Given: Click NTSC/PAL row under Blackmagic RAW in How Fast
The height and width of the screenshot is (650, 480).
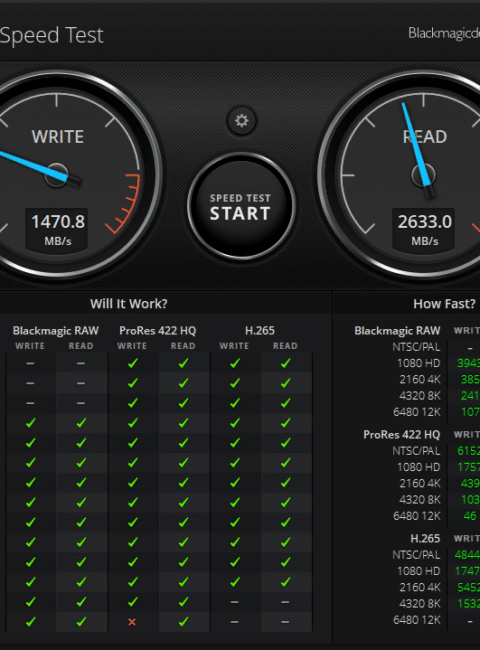Looking at the screenshot, I should 416,347.
